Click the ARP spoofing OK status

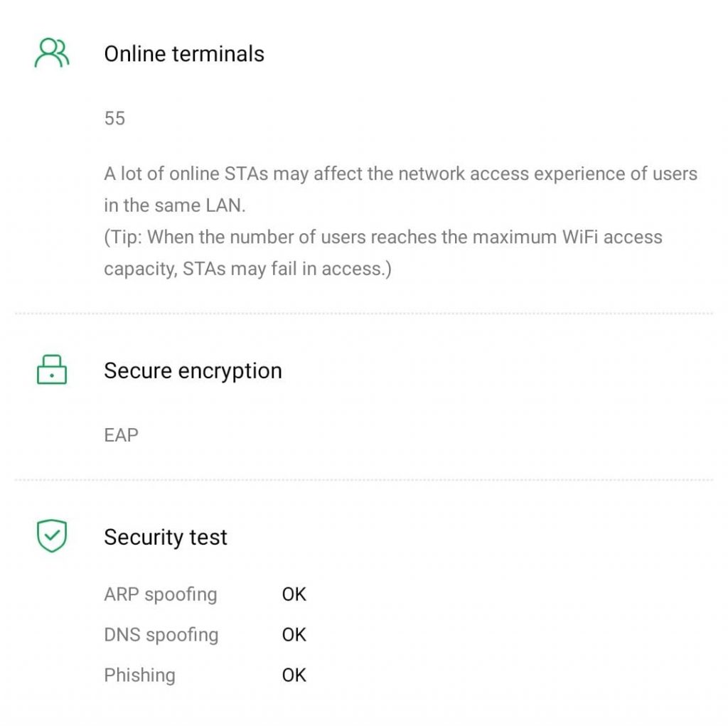click(x=294, y=594)
